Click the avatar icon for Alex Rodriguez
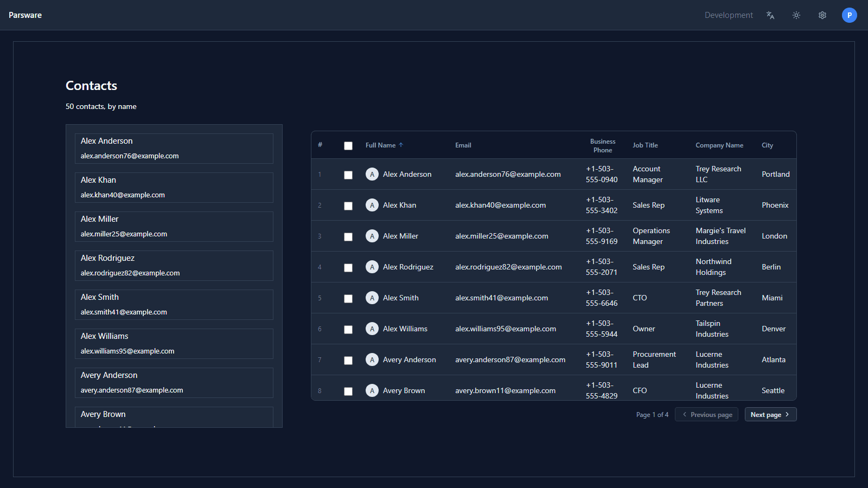 (372, 267)
